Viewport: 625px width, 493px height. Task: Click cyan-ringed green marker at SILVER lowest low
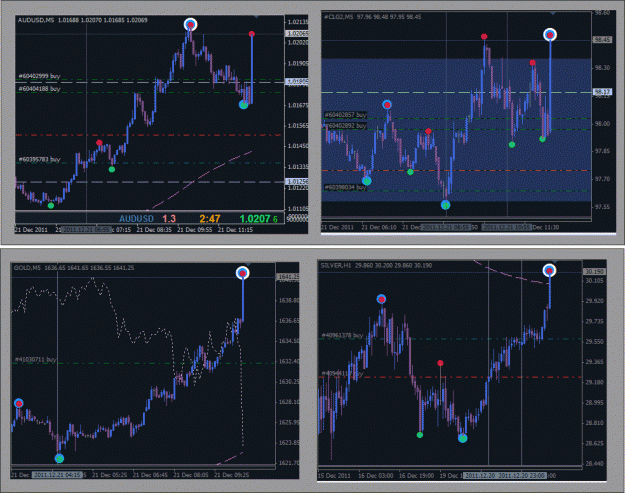(x=462, y=438)
